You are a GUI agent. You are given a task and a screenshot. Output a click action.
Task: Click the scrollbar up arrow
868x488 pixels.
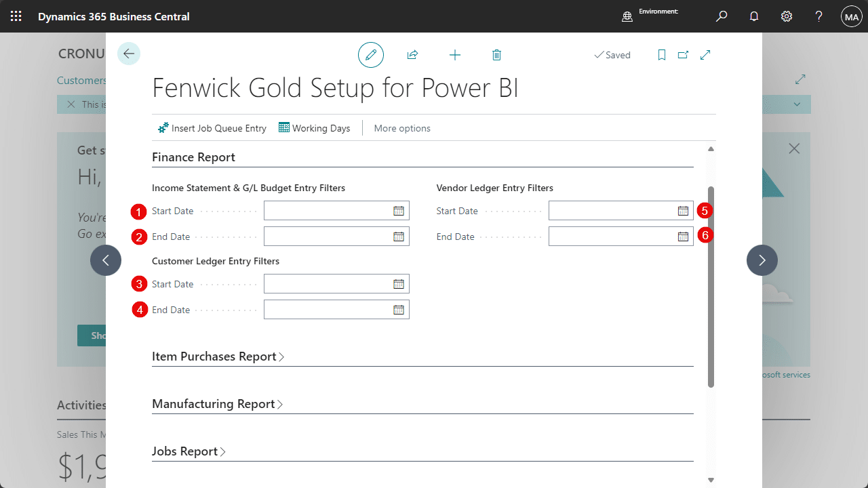(x=711, y=148)
